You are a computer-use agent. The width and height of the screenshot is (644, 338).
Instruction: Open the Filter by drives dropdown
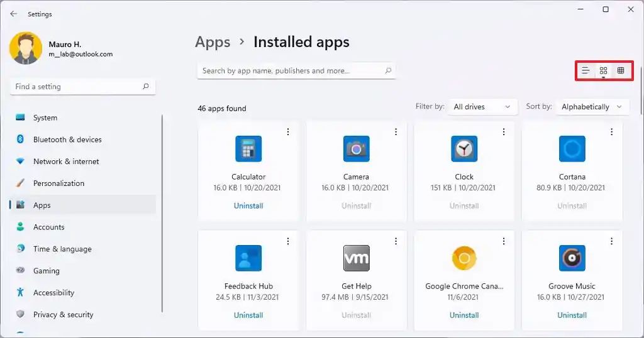click(x=482, y=107)
